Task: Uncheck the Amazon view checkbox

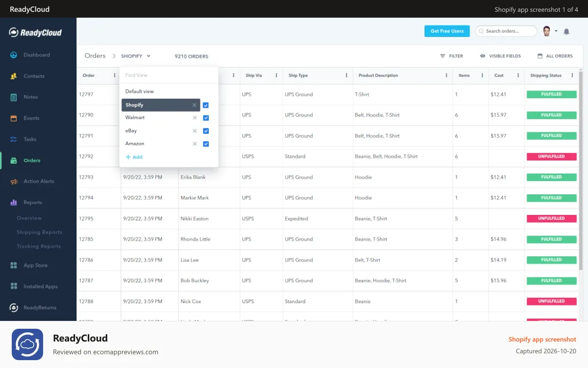Action: [x=206, y=144]
